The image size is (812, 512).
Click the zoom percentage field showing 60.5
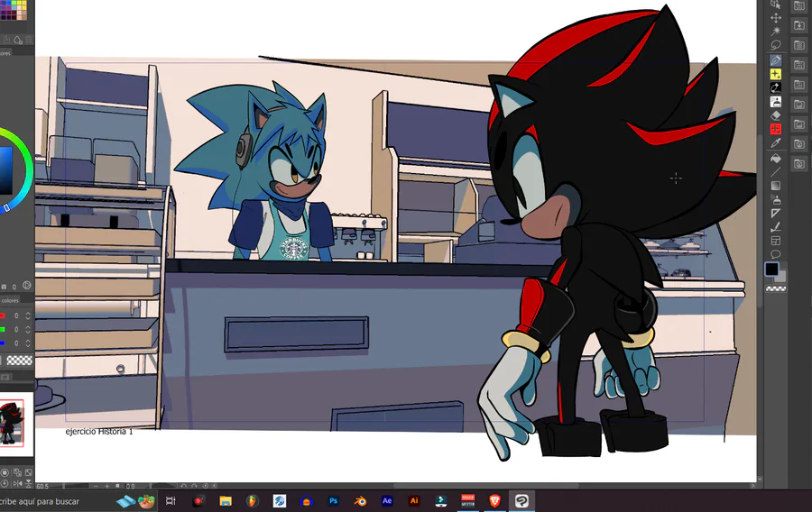[x=42, y=486]
